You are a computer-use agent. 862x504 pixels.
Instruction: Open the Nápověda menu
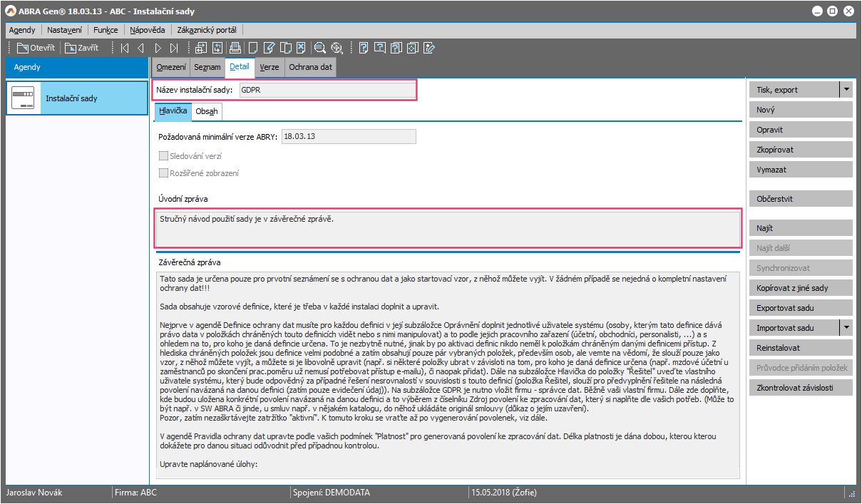148,30
